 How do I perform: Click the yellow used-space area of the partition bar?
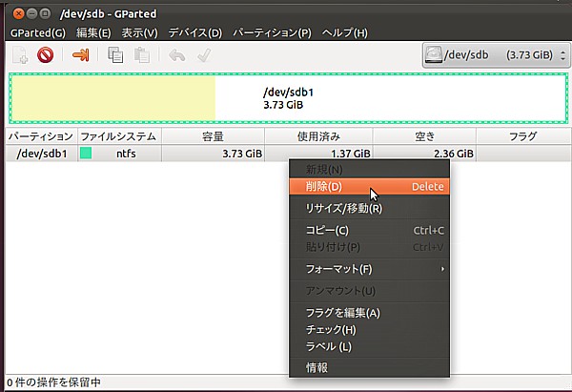[113, 98]
